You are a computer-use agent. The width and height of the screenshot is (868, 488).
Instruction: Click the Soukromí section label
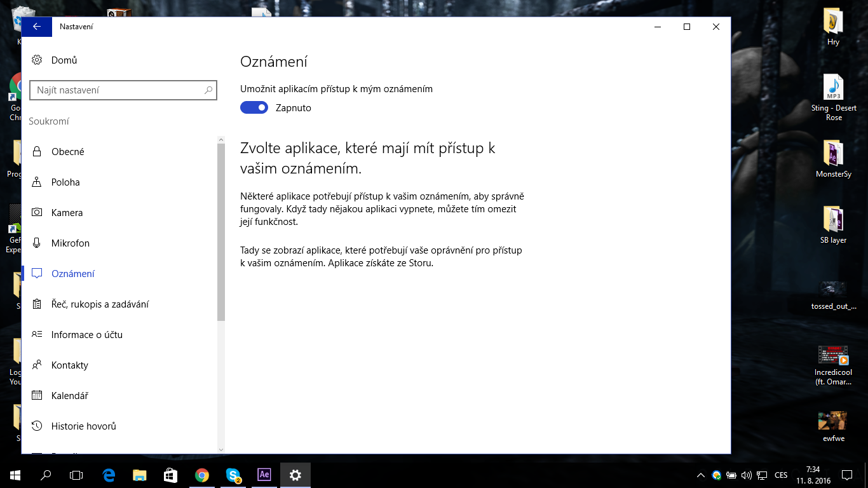[x=49, y=121]
